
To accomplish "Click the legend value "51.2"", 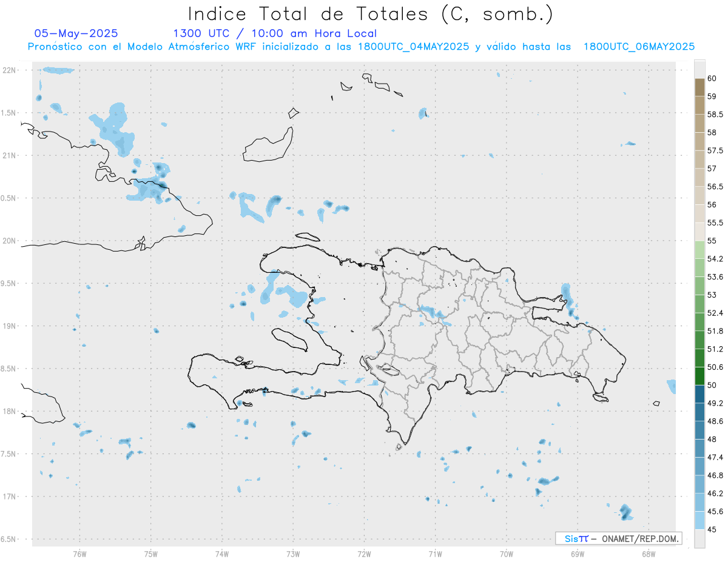I will pyautogui.click(x=715, y=349).
